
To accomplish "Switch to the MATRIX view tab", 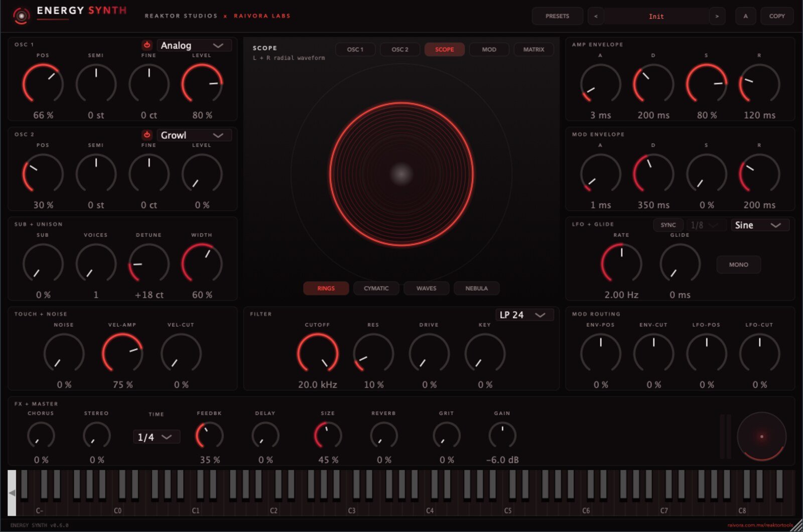I will [533, 50].
